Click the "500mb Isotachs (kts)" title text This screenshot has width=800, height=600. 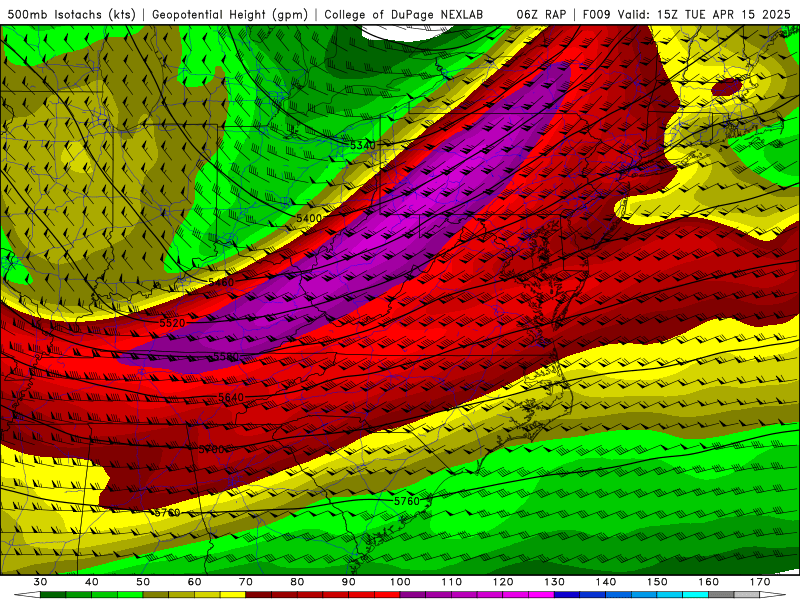[x=71, y=14]
